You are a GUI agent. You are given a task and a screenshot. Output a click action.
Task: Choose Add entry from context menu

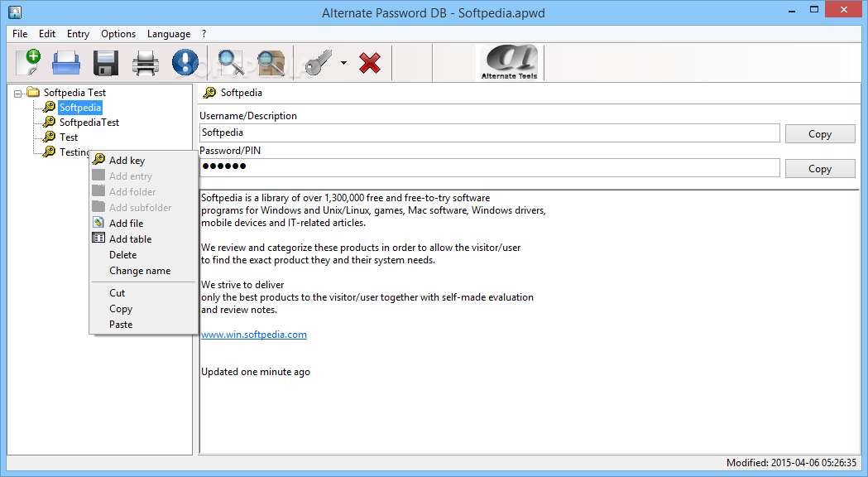tap(144, 176)
